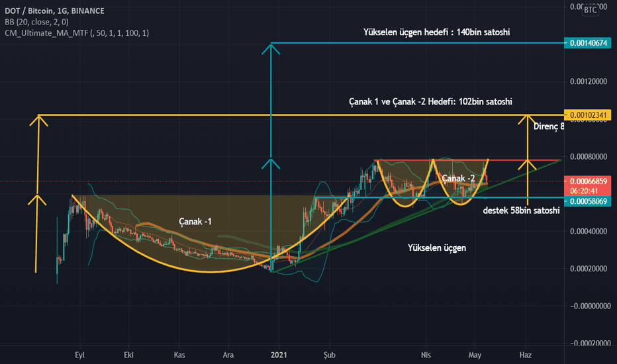The width and height of the screenshot is (617, 364).
Task: Click the 0.00080000 price axis value
Action: (x=589, y=157)
